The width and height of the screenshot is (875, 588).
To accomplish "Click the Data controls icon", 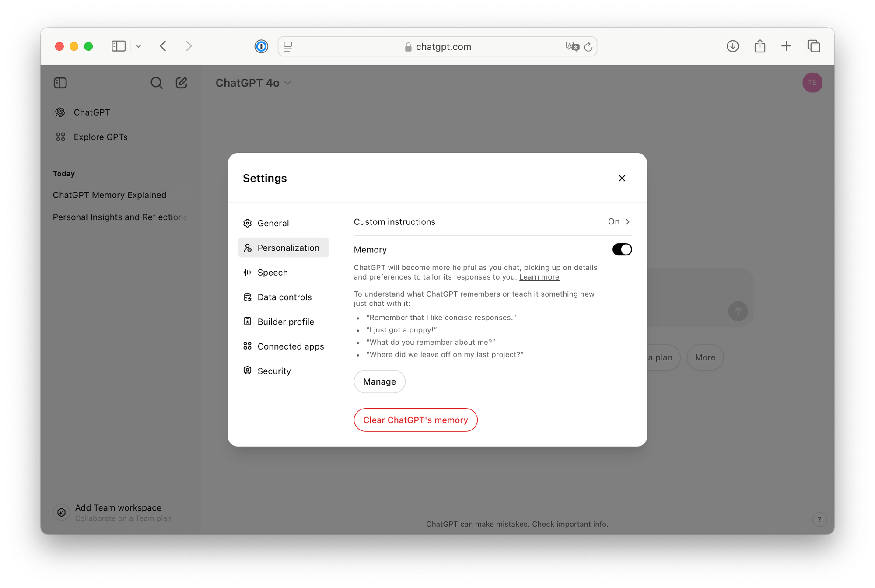I will point(247,297).
